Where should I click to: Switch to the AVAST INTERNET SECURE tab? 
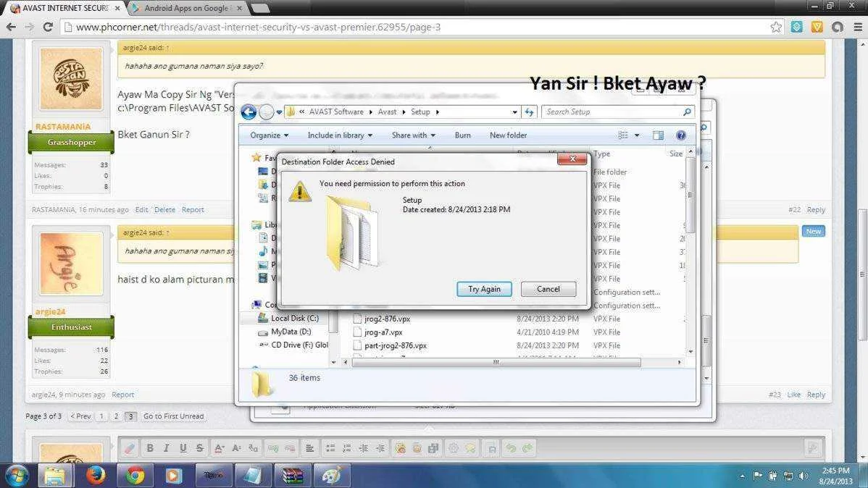65,8
